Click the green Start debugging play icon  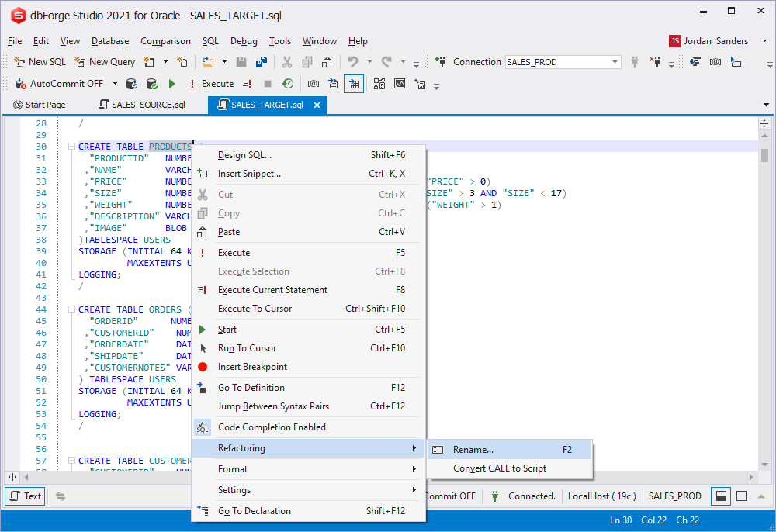pos(171,84)
